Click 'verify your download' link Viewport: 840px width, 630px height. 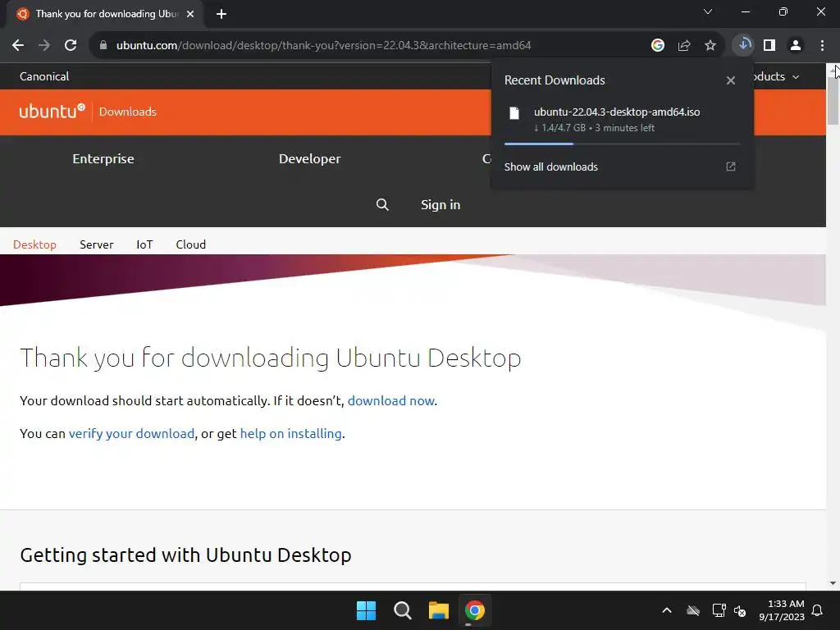click(131, 433)
